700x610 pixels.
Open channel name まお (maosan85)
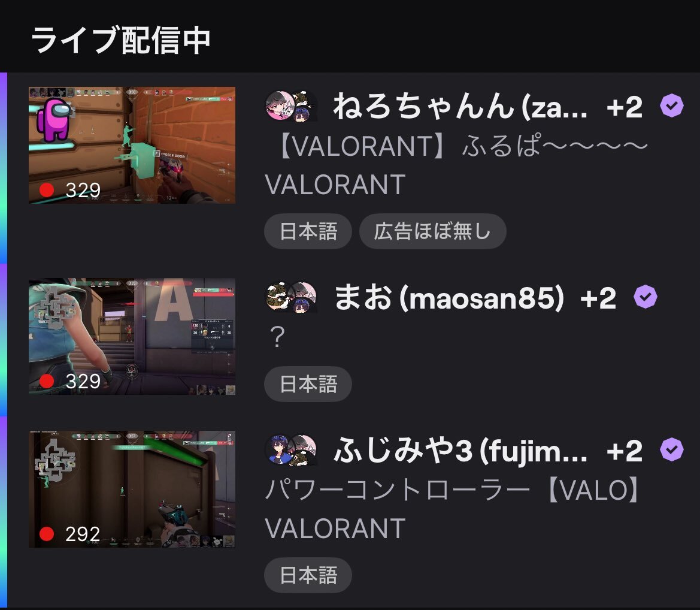pyautogui.click(x=450, y=298)
